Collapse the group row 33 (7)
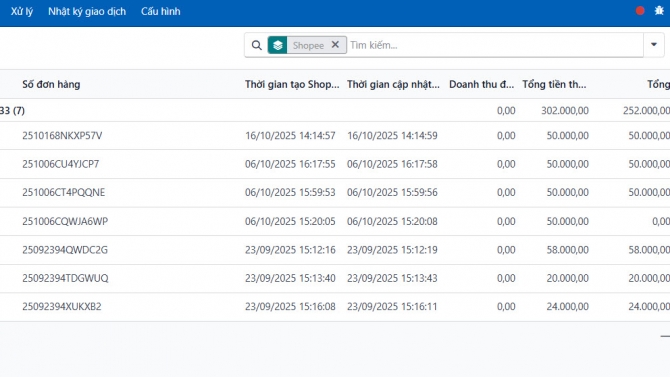 12,111
